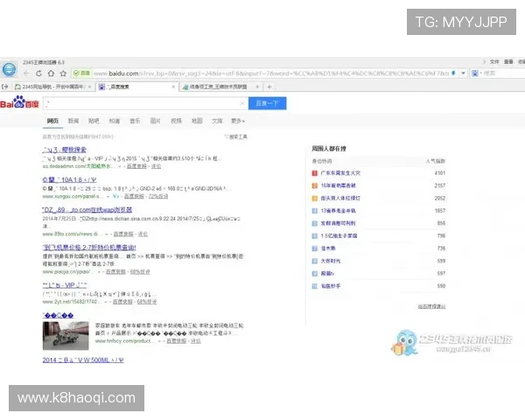Open a new tab with plus button
This screenshot has width=525, height=420.
[269, 87]
